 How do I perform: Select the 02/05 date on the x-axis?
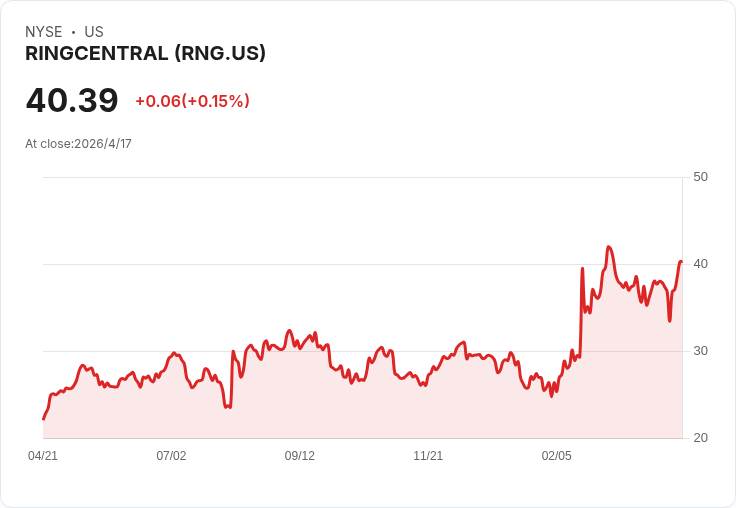tap(557, 455)
